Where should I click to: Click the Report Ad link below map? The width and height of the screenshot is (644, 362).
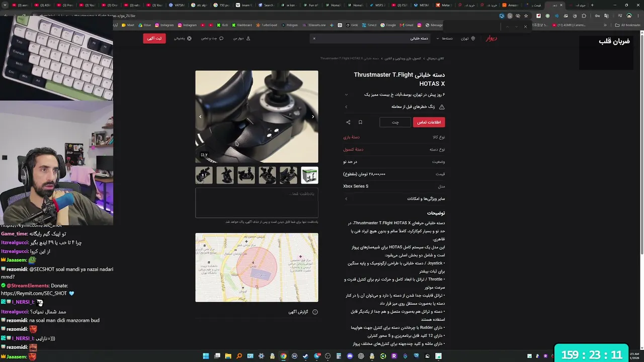tap(303, 312)
